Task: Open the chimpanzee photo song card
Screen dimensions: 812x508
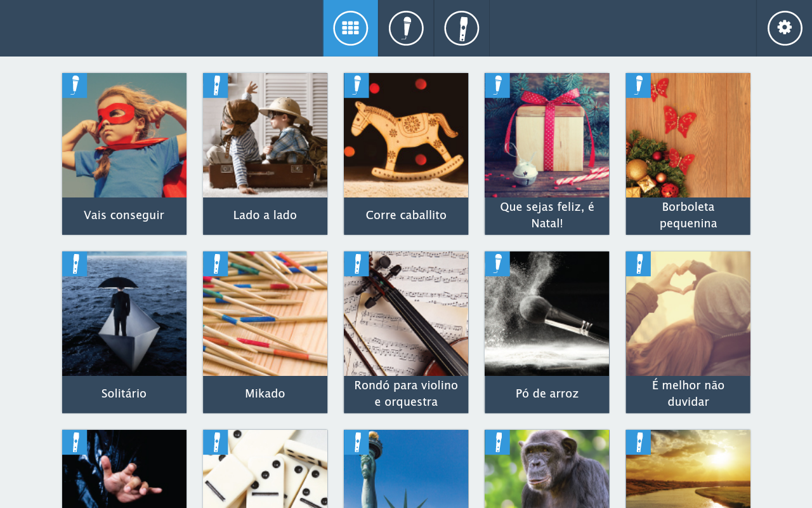Action: [547, 469]
